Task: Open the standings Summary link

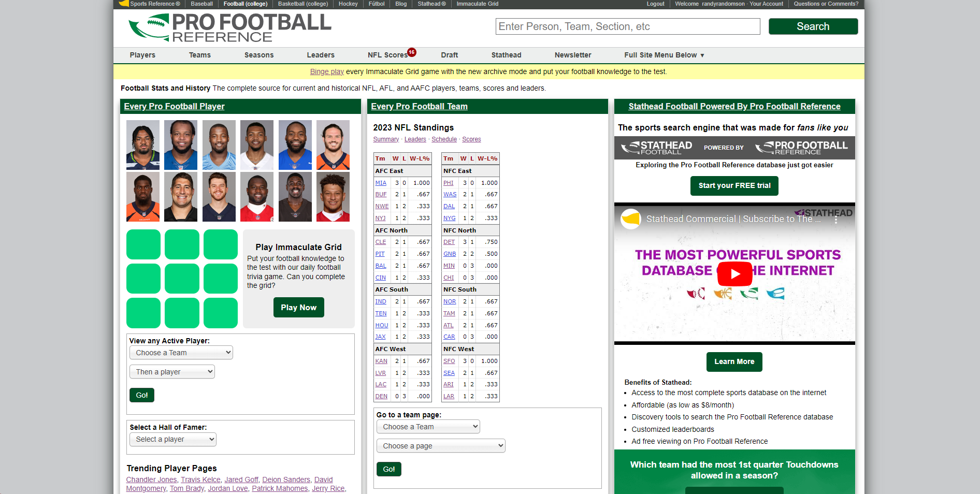Action: tap(386, 139)
